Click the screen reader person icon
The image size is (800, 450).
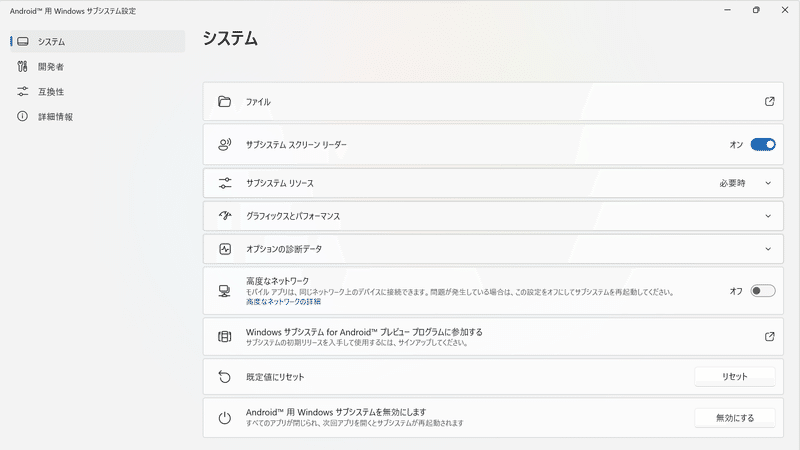point(224,144)
